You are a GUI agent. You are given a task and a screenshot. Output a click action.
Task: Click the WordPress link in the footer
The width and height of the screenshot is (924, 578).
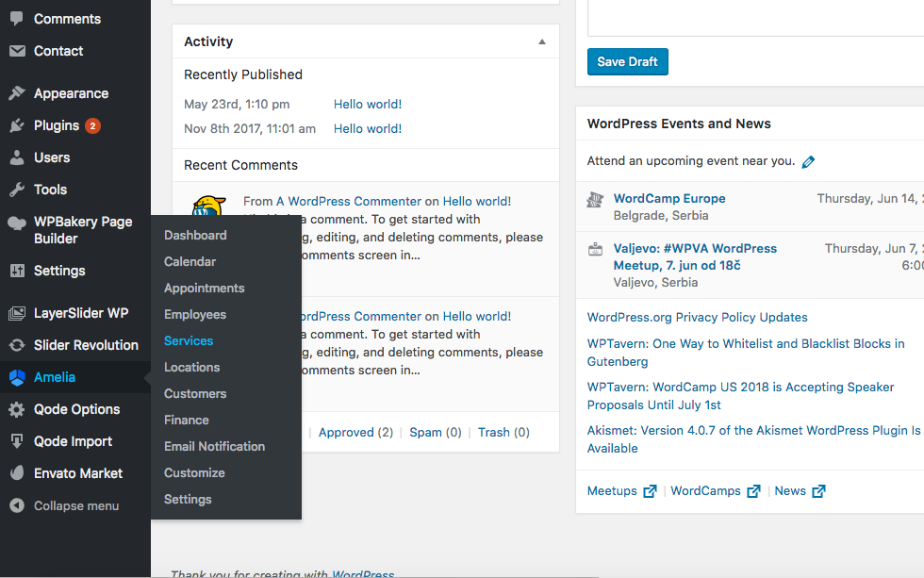coord(363,574)
